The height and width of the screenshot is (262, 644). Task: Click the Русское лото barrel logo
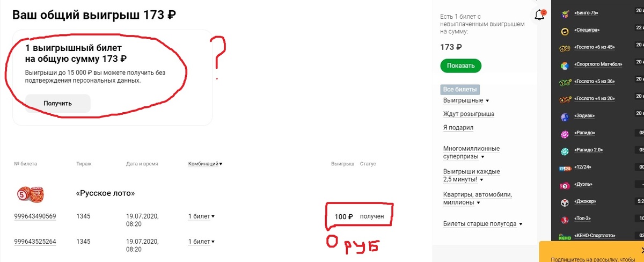pyautogui.click(x=30, y=193)
